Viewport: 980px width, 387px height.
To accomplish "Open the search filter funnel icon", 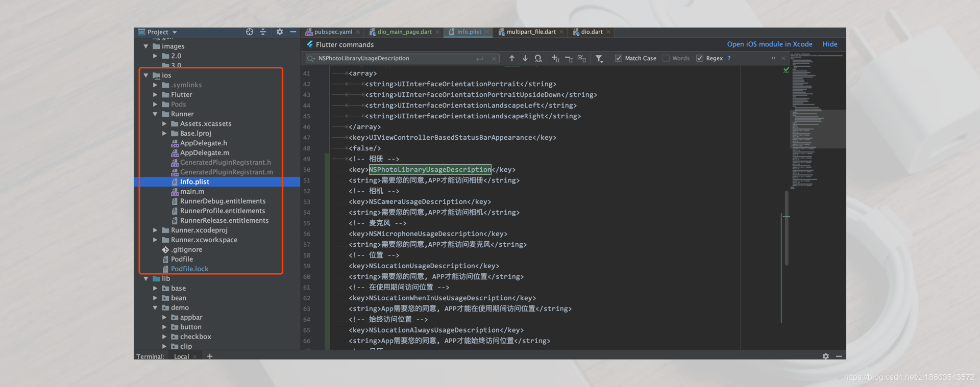I will click(599, 59).
